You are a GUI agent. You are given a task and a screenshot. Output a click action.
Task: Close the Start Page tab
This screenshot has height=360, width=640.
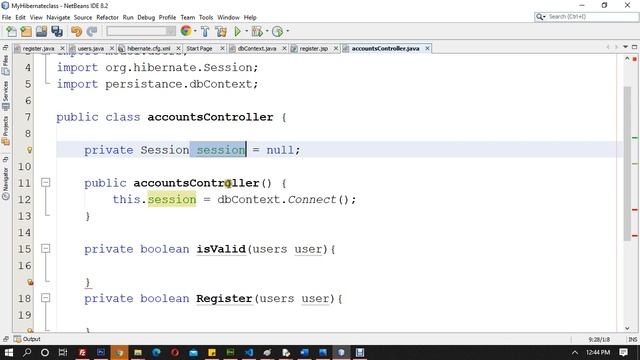pos(222,49)
